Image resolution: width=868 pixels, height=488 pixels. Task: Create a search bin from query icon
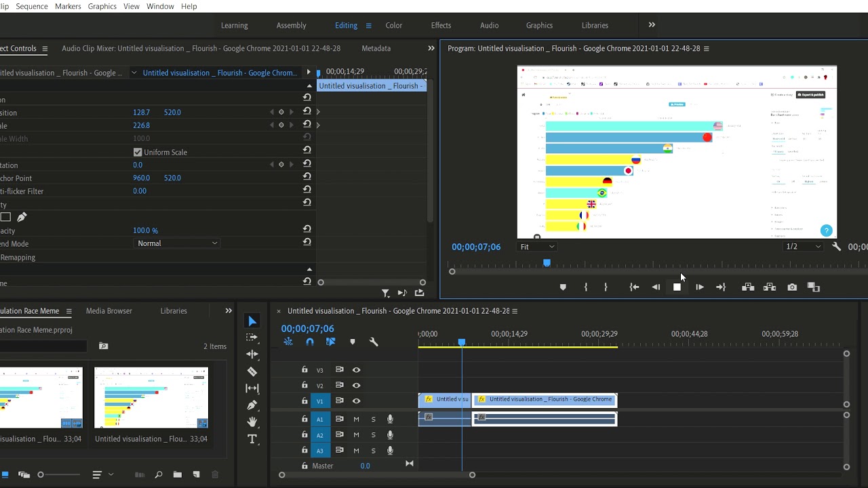103,346
